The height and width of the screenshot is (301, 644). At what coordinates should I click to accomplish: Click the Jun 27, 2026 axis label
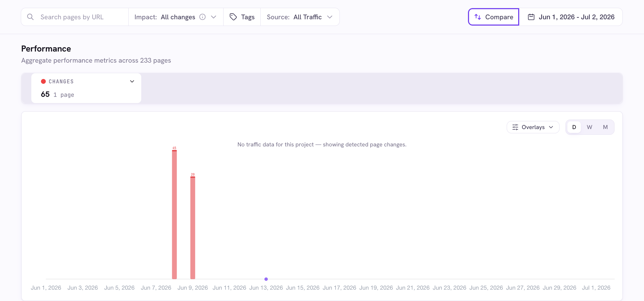523,288
